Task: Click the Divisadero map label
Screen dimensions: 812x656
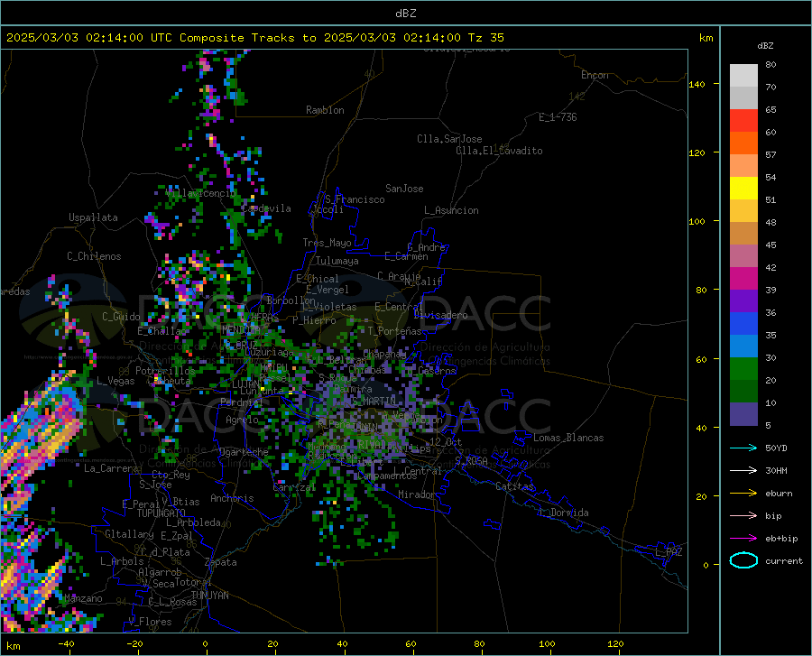Action: coord(440,315)
